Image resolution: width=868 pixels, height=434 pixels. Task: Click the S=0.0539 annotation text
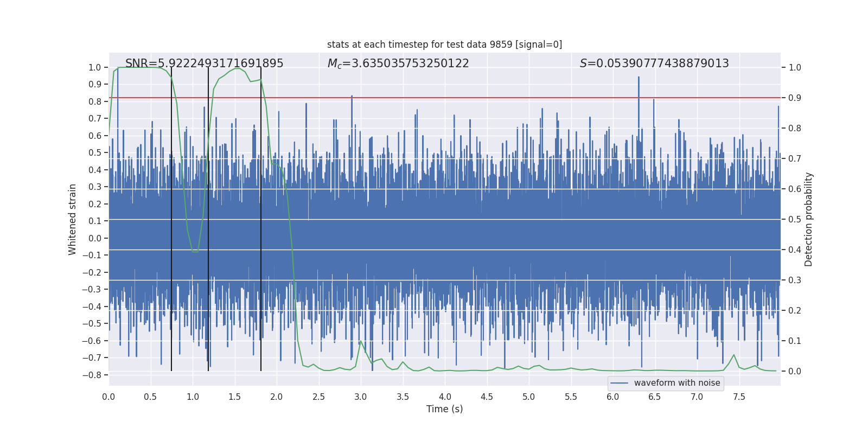tap(654, 63)
